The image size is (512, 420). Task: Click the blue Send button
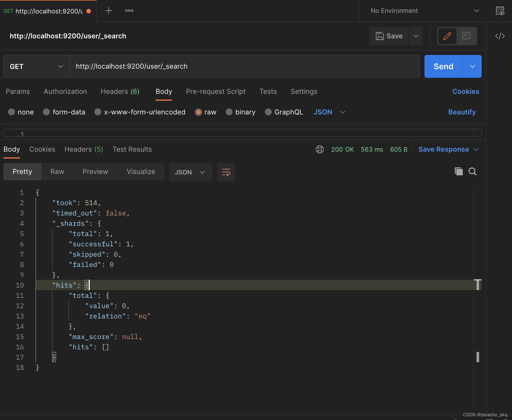click(x=443, y=66)
